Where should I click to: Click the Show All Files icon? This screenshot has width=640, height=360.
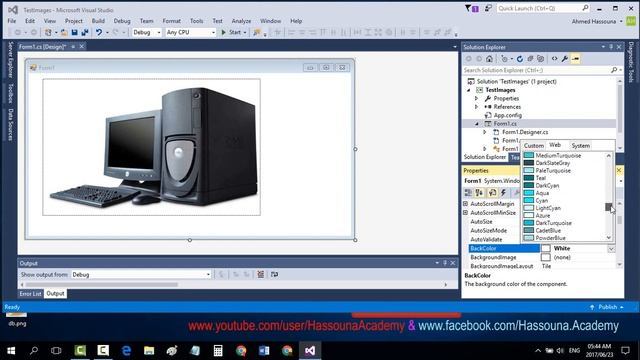tap(540, 59)
